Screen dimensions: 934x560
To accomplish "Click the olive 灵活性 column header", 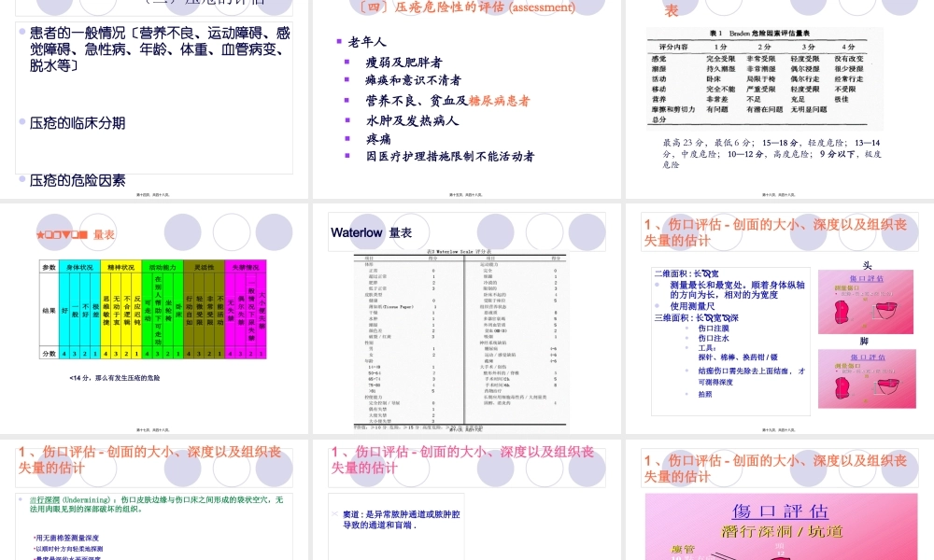I will pyautogui.click(x=204, y=268).
